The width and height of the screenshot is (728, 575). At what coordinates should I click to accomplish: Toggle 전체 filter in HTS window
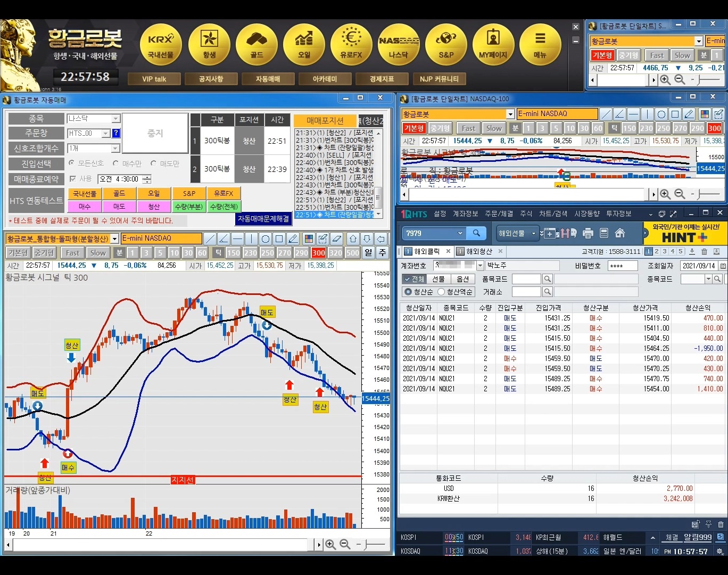414,279
